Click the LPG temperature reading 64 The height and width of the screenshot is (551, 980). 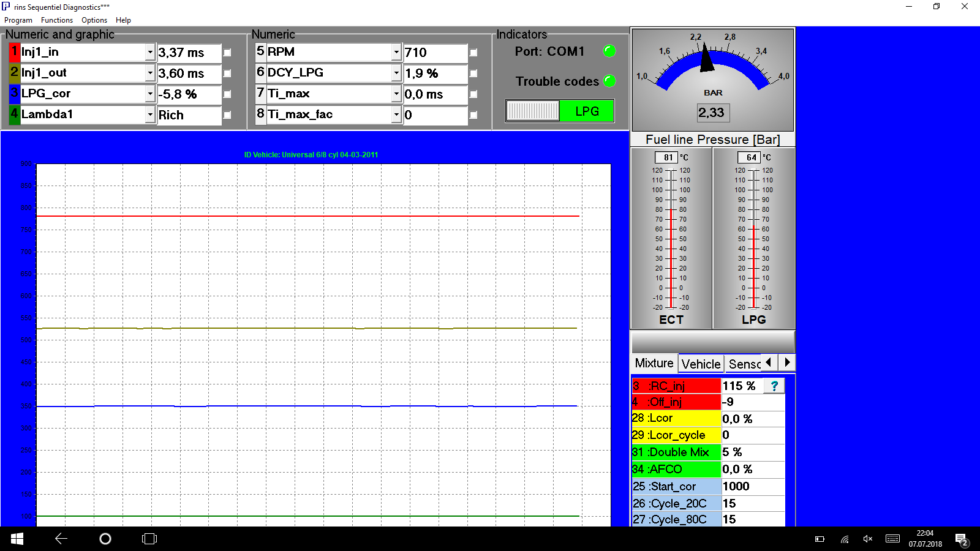coord(749,157)
